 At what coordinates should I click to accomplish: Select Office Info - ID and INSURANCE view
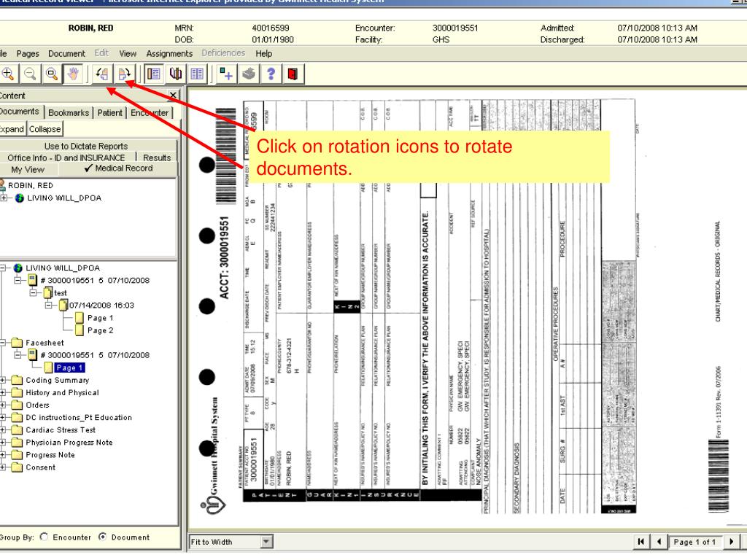click(66, 157)
